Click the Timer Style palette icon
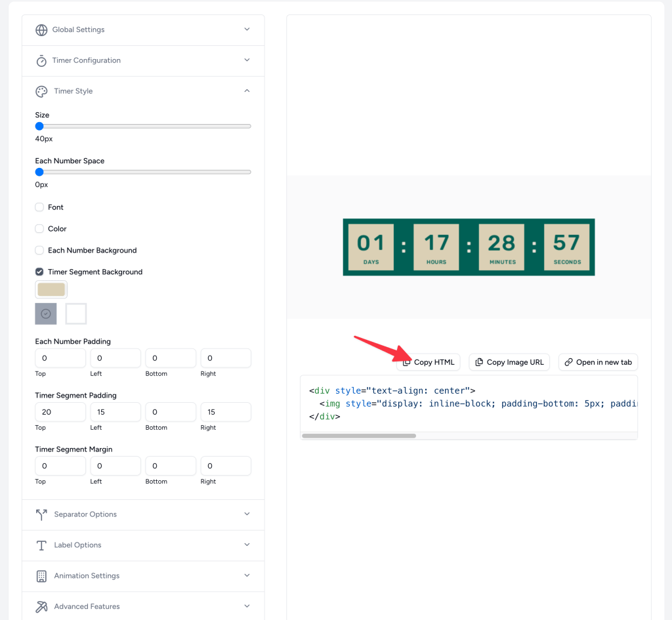 [x=41, y=91]
